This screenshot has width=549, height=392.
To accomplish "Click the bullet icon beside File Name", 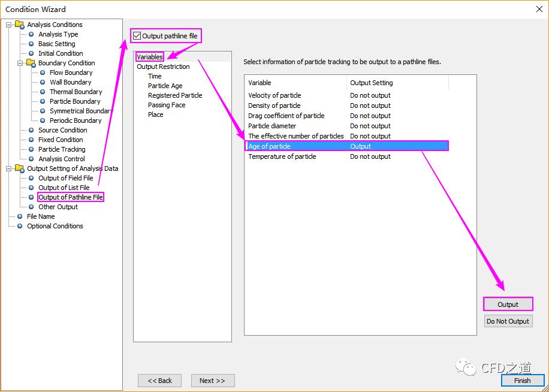I will tap(20, 216).
